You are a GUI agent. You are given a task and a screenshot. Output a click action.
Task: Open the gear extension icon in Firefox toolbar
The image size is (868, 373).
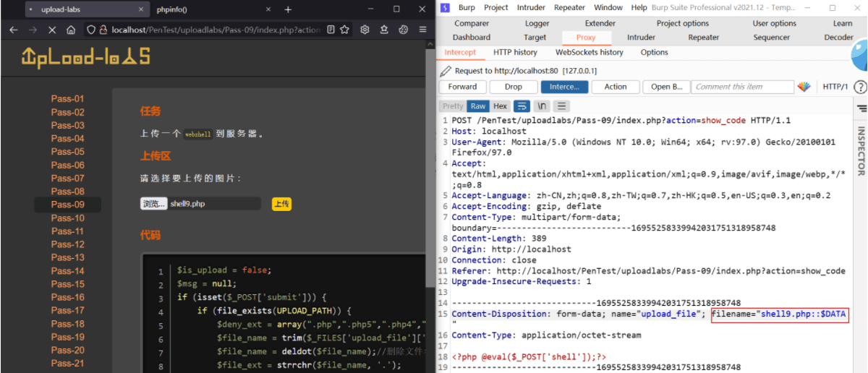click(365, 30)
